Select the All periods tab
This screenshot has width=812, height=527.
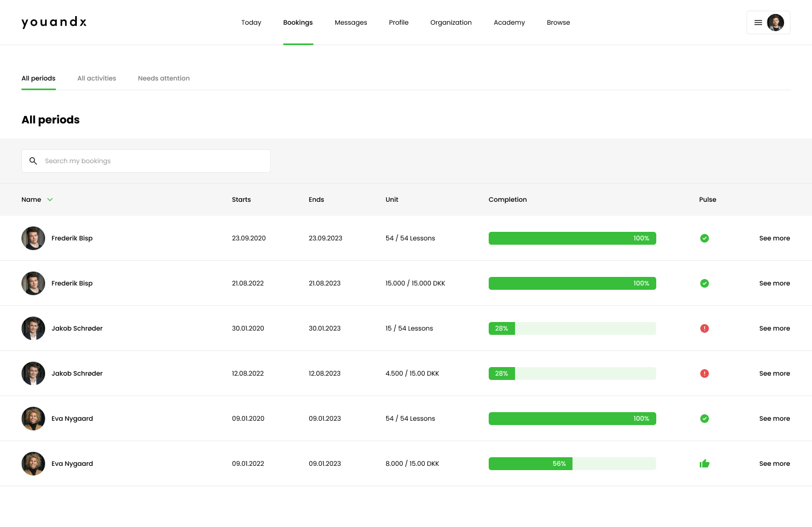click(x=39, y=78)
